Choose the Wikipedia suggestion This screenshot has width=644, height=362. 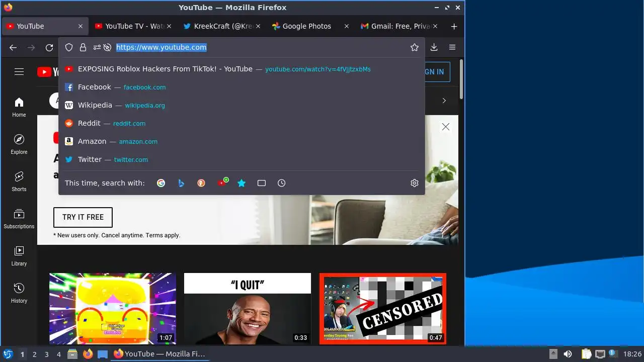pos(242,105)
